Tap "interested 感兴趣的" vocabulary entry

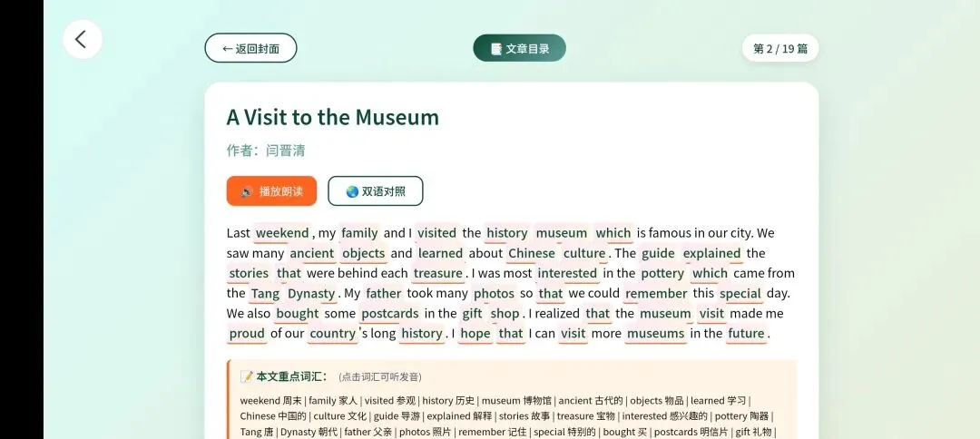(x=664, y=415)
